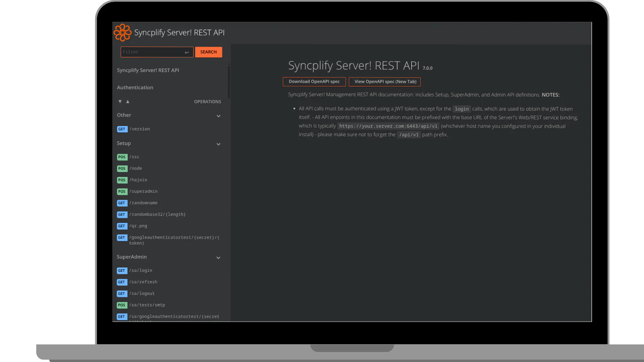The width and height of the screenshot is (644, 362).
Task: Click View OpenAPI spec (New Tab) button
Action: coord(385,81)
